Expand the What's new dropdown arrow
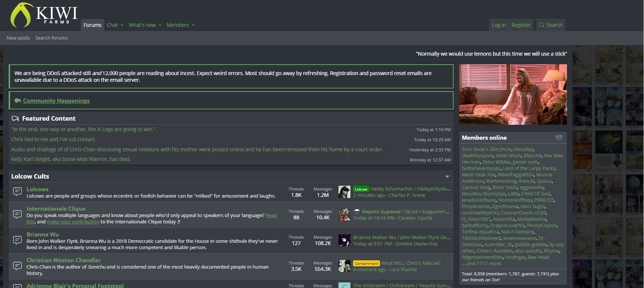This screenshot has width=644, height=288. (x=160, y=25)
